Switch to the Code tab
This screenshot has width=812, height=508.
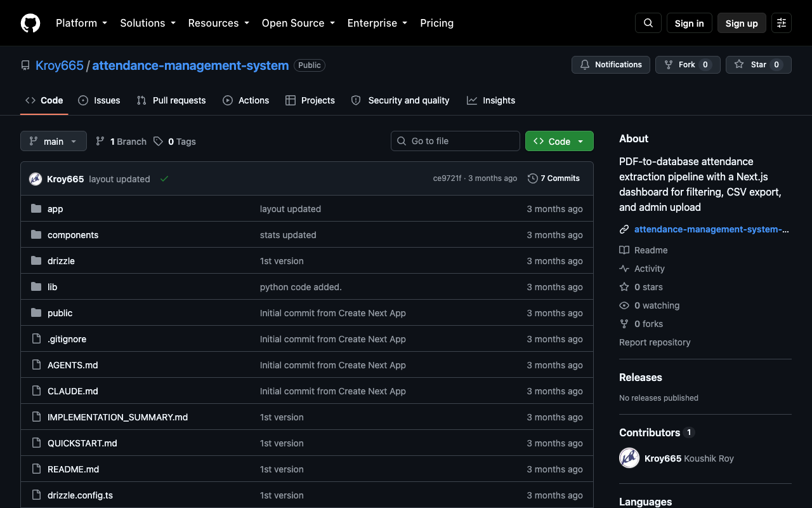pos(44,100)
